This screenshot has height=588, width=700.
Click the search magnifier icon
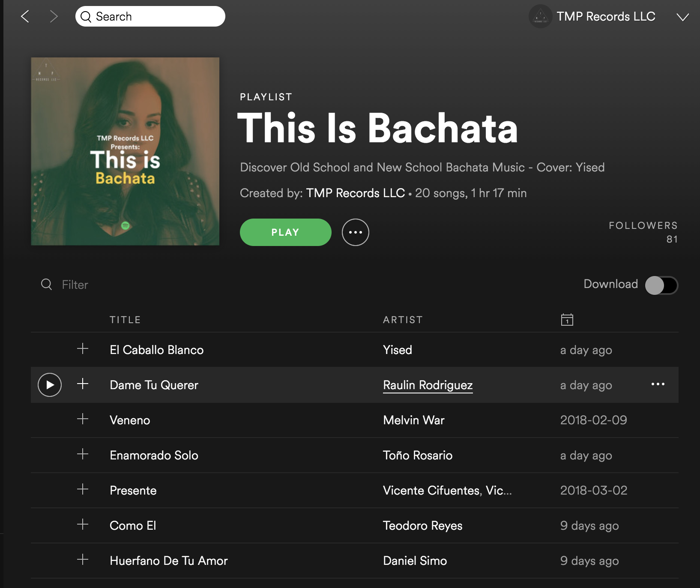(86, 17)
